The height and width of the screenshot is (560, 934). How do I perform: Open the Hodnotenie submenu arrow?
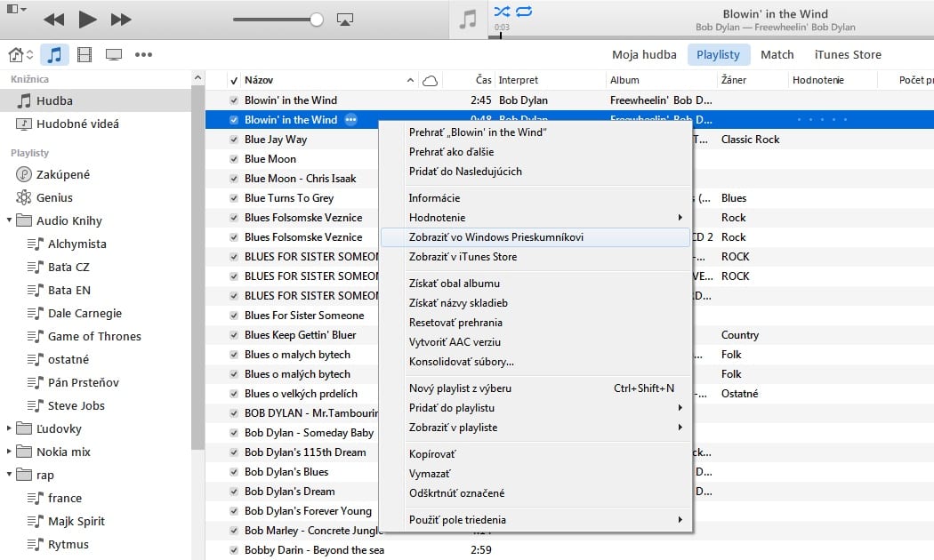[x=680, y=218]
